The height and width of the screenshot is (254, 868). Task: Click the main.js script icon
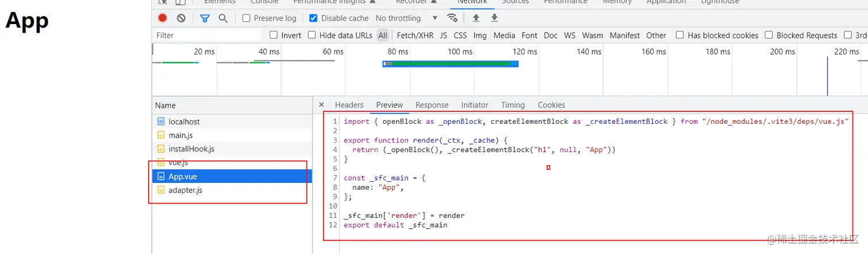click(x=161, y=135)
